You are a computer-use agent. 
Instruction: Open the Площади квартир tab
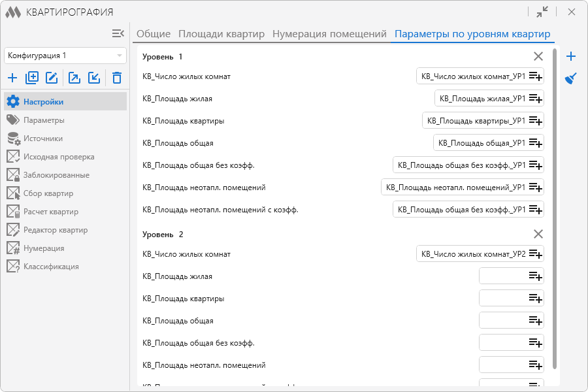pyautogui.click(x=221, y=34)
